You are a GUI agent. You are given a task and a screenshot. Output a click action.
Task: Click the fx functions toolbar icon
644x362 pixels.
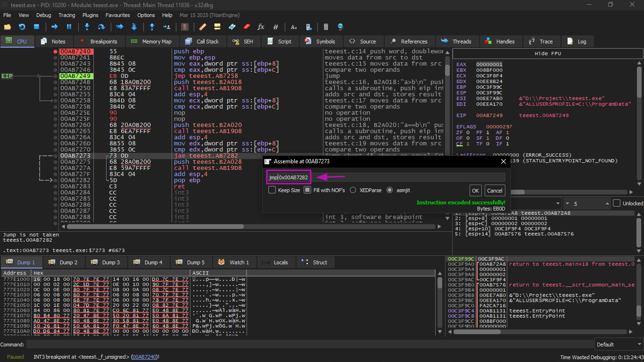(261, 27)
